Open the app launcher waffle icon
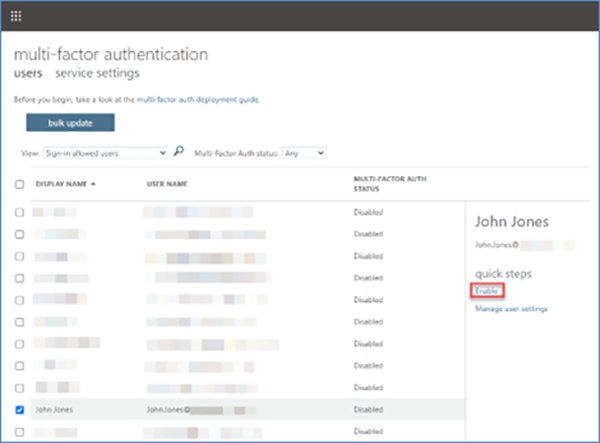 point(16,16)
